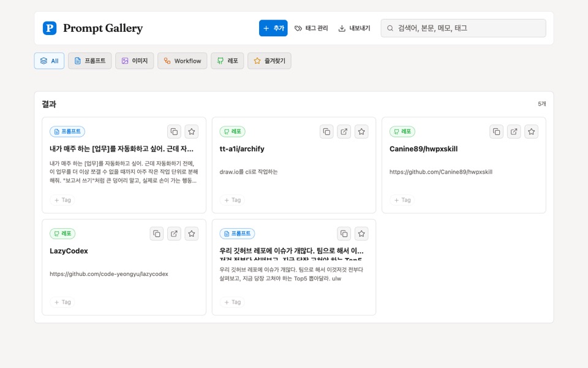Open 우리 깃허브 레포에 이슈가 card title
This screenshot has height=368, width=588.
(292, 251)
